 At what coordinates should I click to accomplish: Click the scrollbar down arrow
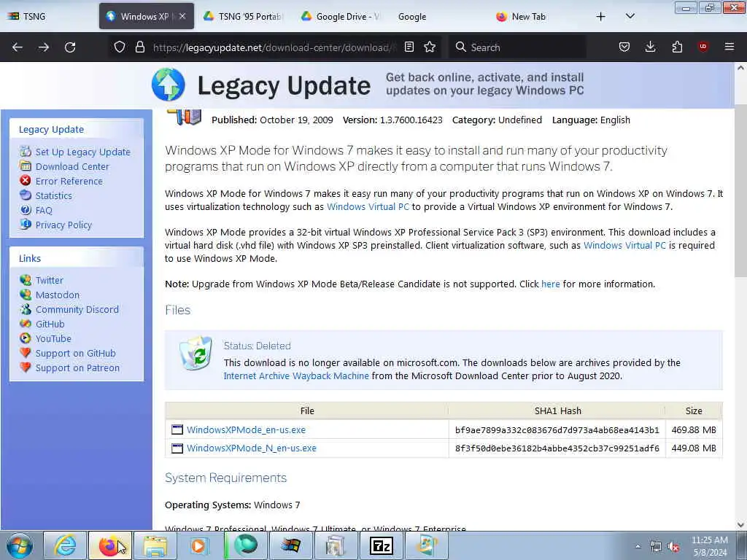point(740,524)
